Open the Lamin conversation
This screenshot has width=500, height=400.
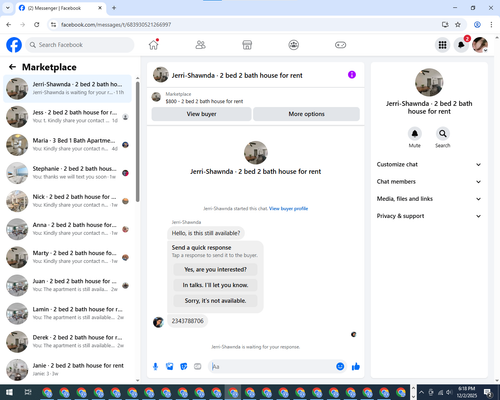click(68, 313)
